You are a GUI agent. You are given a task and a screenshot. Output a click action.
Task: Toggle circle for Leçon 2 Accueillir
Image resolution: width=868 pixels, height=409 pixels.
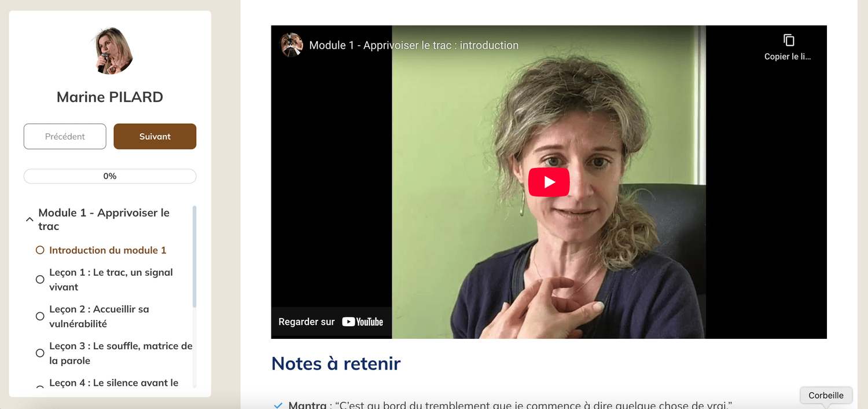[x=40, y=316]
